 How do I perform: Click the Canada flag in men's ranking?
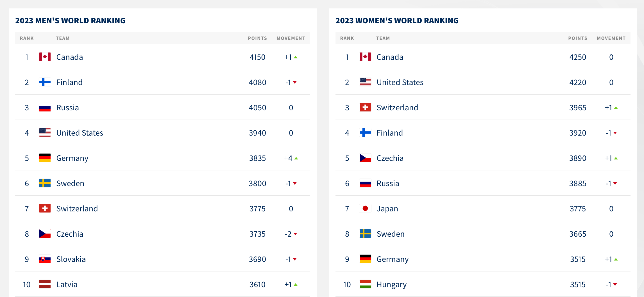pyautogui.click(x=45, y=57)
